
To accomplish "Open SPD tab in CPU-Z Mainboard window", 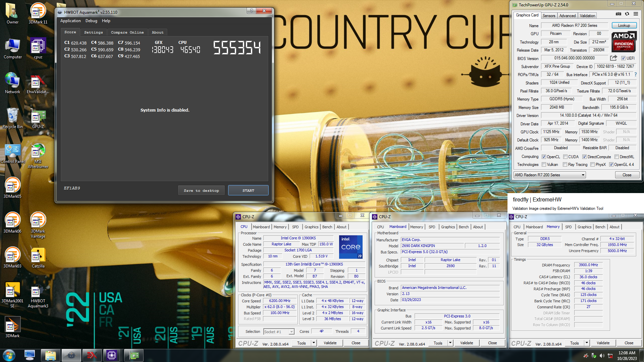I will (x=432, y=227).
